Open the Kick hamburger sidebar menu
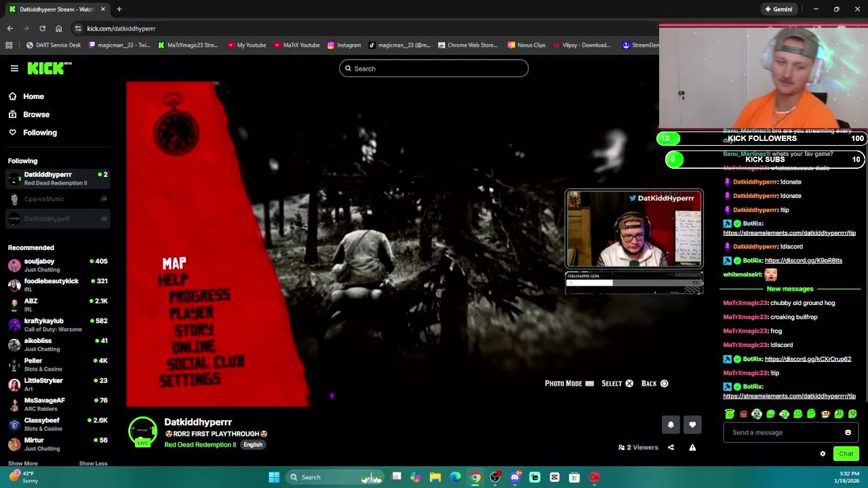This screenshot has width=868, height=488. tap(14, 68)
